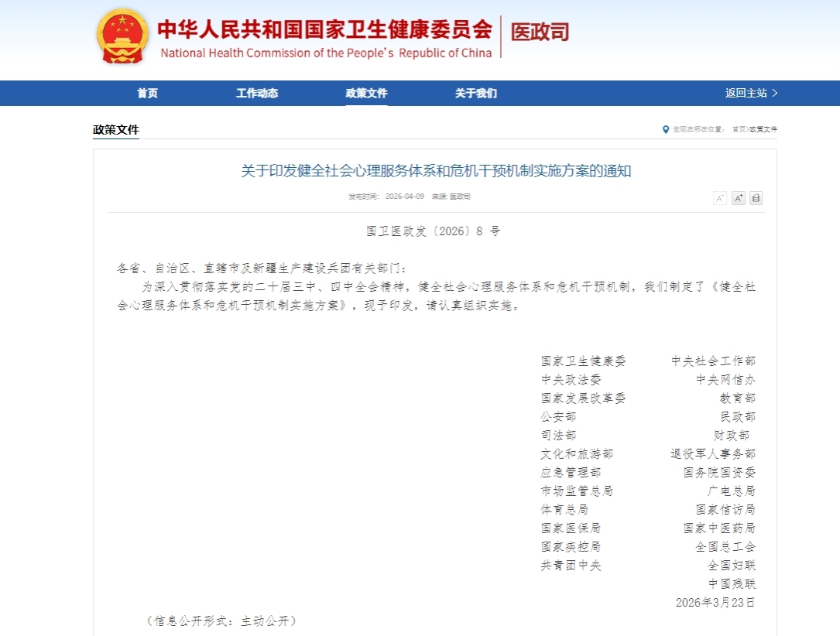
Task: Click the 来源: 医政司 source text
Action: click(449, 198)
